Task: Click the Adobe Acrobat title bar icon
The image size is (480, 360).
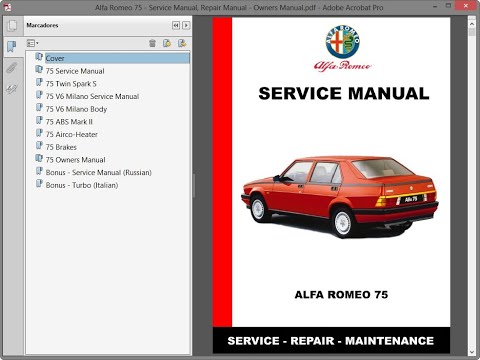Action: tap(7, 7)
